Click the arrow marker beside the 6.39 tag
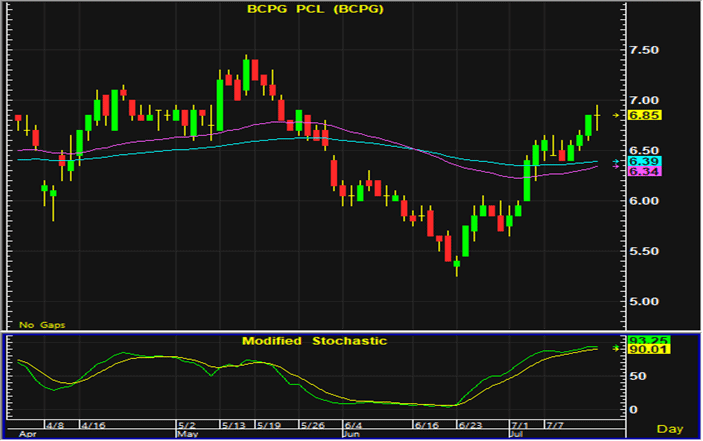This screenshot has height=441, width=703. (x=615, y=165)
